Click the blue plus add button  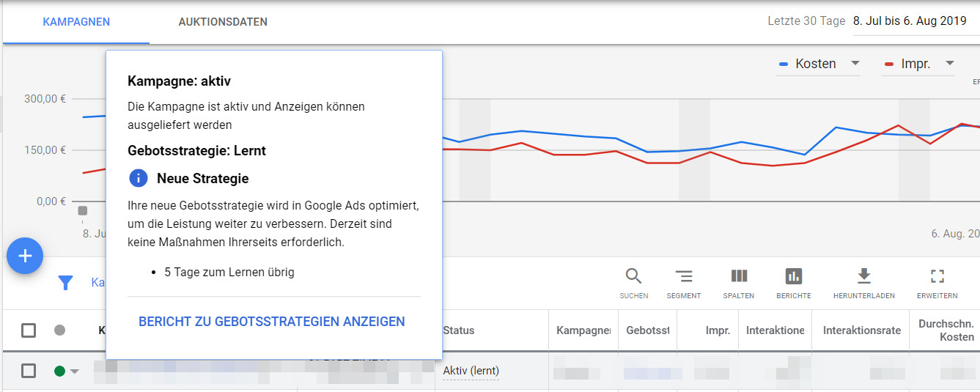coord(25,256)
